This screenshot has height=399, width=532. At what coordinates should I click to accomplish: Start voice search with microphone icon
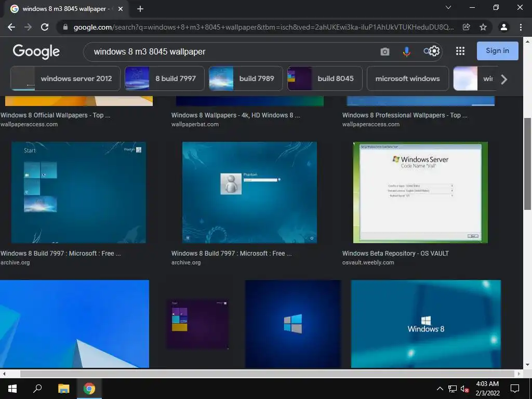(x=406, y=51)
